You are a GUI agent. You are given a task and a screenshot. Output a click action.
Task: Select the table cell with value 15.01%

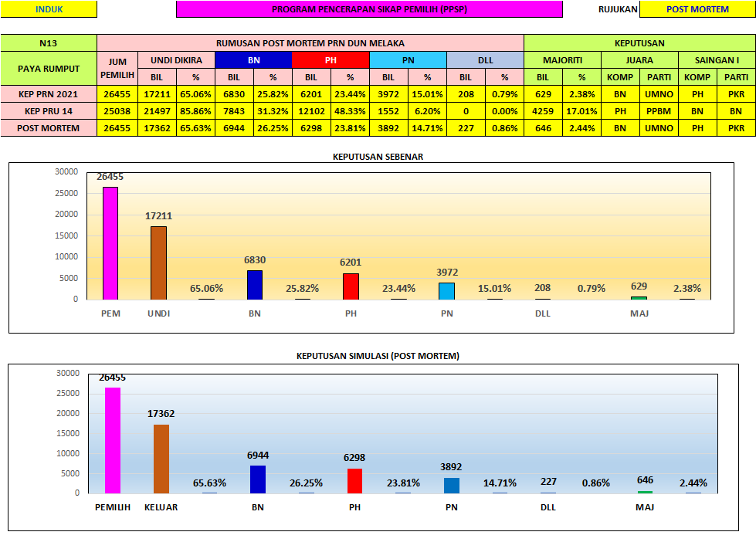coord(427,94)
